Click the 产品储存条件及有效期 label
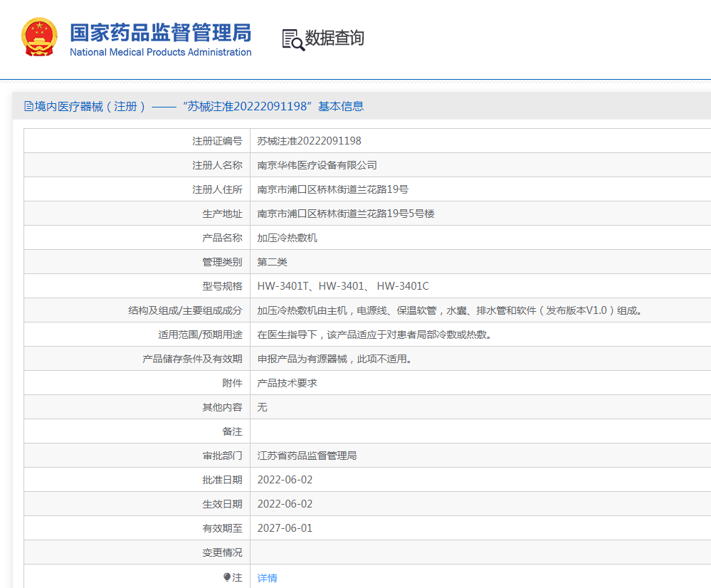711x588 pixels. [192, 359]
